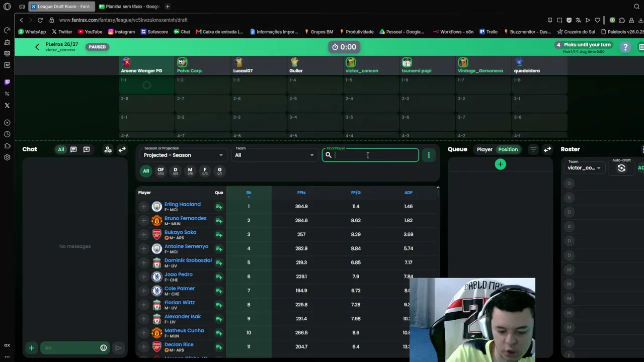Queue Antoine Semenyo using the green icon
The height and width of the screenshot is (362, 644).
click(x=219, y=249)
